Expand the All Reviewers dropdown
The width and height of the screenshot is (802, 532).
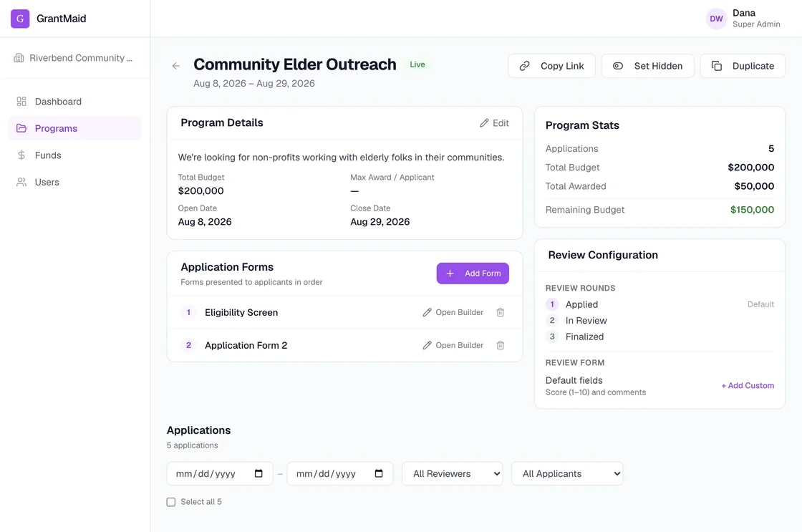[452, 474]
